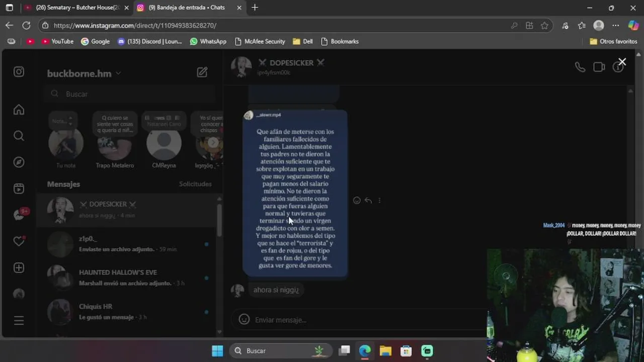Open Bookmarks item in favorites bar
The width and height of the screenshot is (644, 362).
point(340,41)
